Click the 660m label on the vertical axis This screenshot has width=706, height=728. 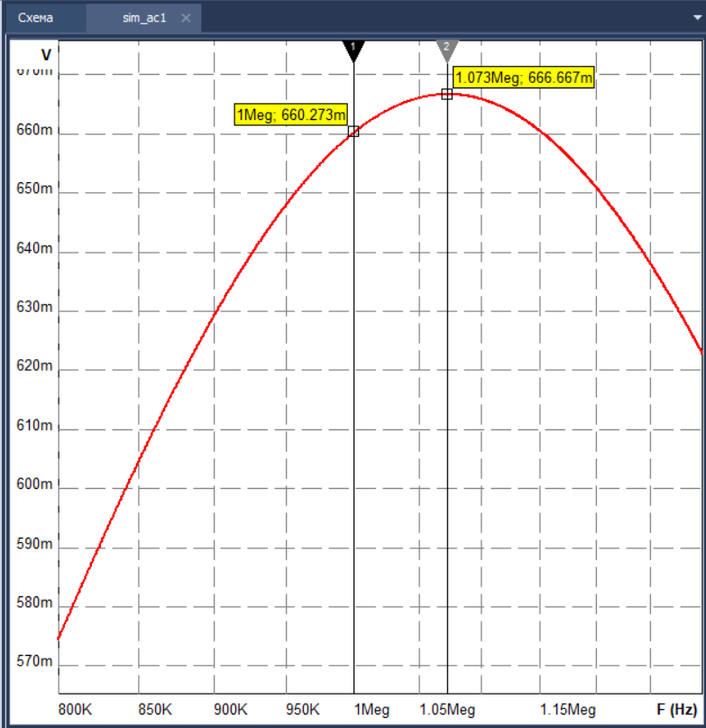click(x=35, y=131)
